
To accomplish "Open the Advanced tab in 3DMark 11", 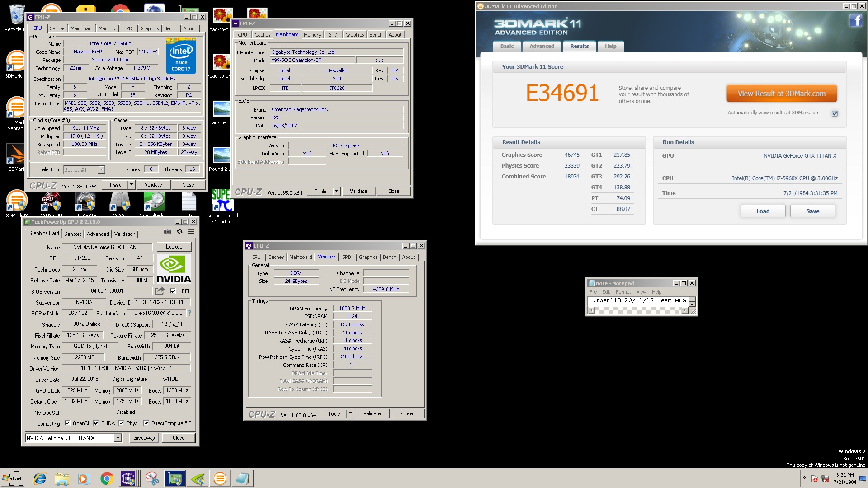I will [542, 46].
